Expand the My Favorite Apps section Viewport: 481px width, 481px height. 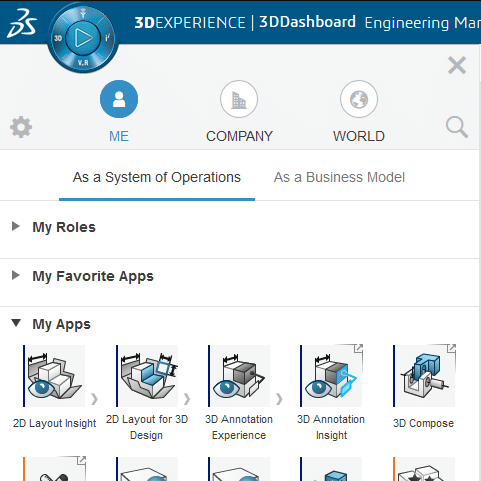16,275
